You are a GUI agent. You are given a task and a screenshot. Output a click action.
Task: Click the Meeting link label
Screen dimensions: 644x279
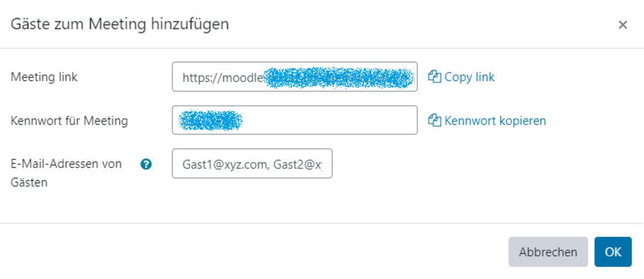pos(44,77)
